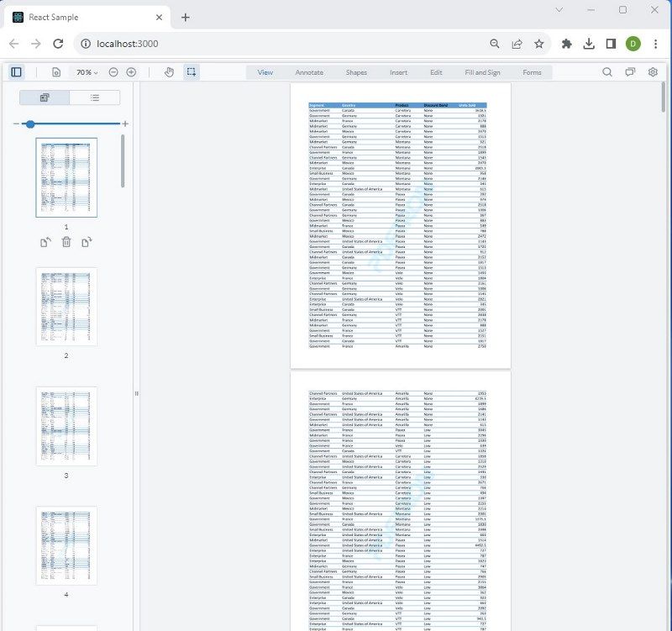
Task: Switch to the View tab
Action: coord(265,72)
